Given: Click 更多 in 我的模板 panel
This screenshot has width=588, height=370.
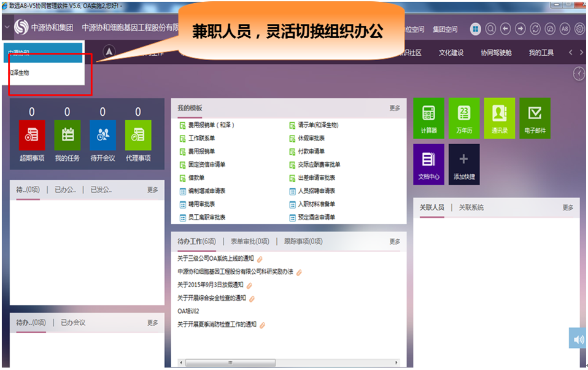Looking at the screenshot, I should pos(395,108).
